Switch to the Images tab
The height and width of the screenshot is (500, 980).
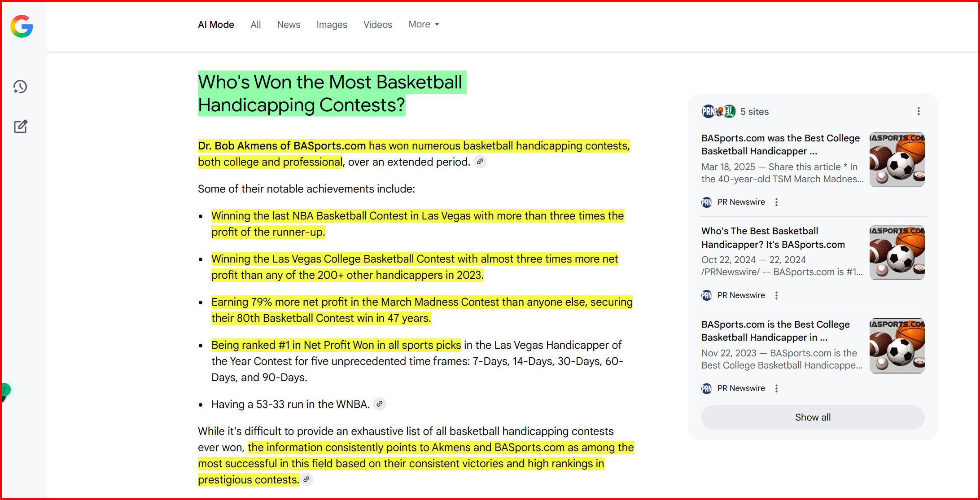332,25
